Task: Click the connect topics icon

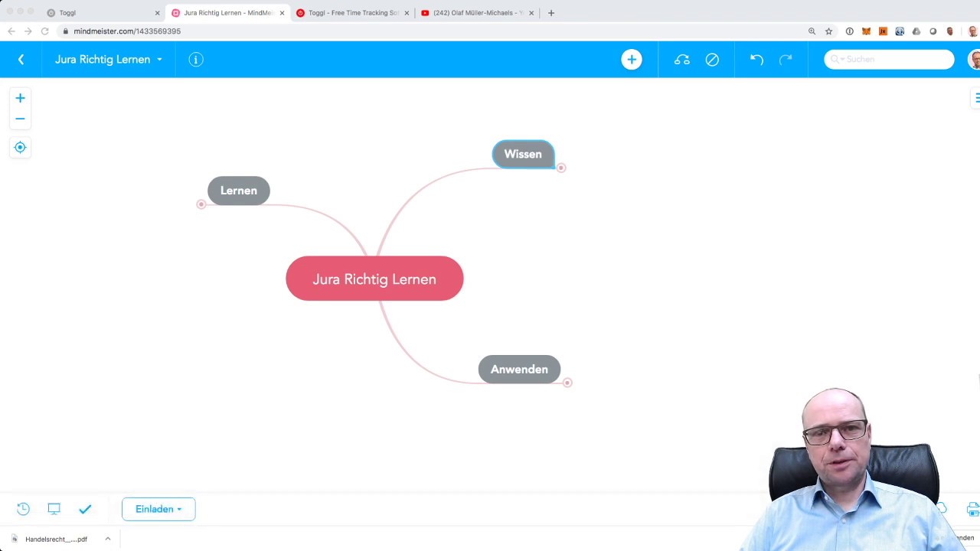Action: pyautogui.click(x=682, y=59)
